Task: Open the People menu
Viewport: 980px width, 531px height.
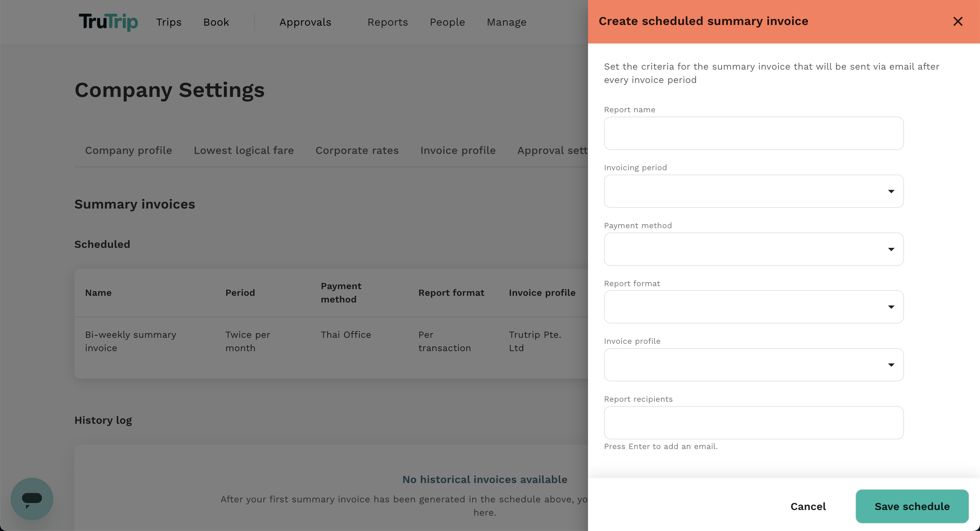Action: pos(447,22)
